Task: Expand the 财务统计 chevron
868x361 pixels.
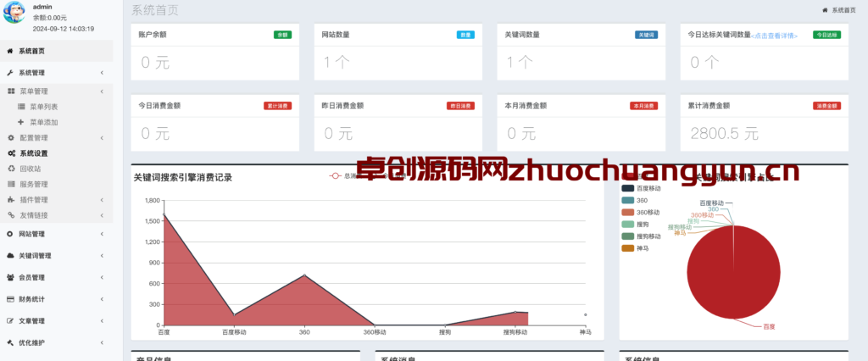Action: point(103,299)
